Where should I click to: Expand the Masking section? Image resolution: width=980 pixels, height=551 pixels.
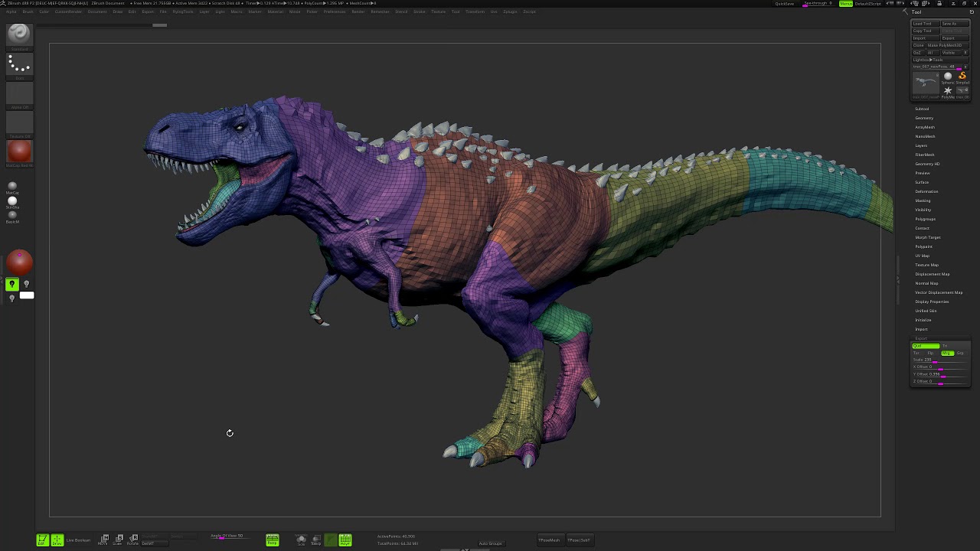click(923, 201)
